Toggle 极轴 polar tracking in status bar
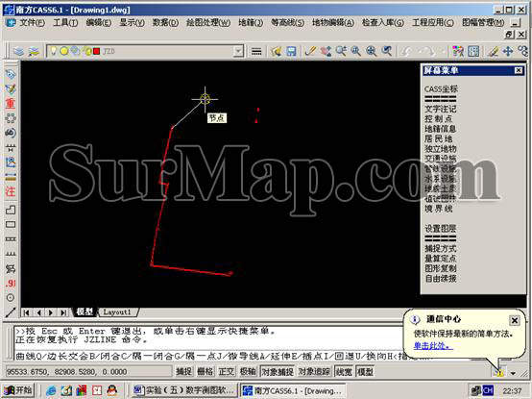 [x=248, y=372]
